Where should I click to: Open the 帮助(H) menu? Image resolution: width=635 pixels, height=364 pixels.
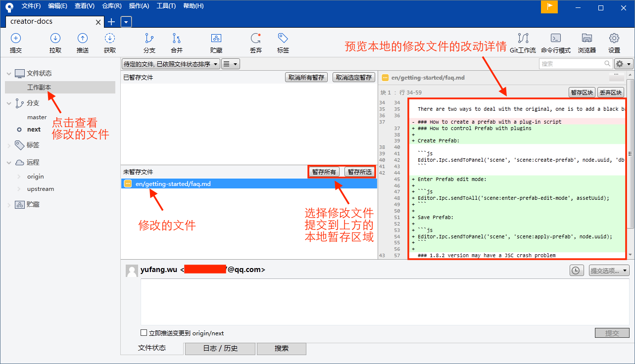(x=193, y=6)
